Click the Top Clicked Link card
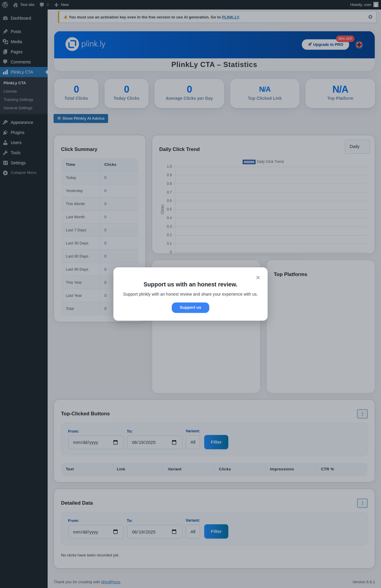 (265, 93)
